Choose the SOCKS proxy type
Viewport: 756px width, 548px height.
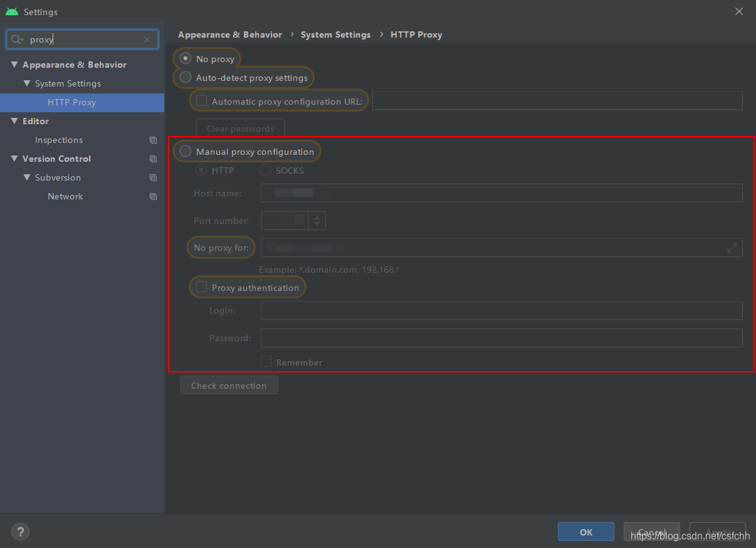tap(265, 170)
